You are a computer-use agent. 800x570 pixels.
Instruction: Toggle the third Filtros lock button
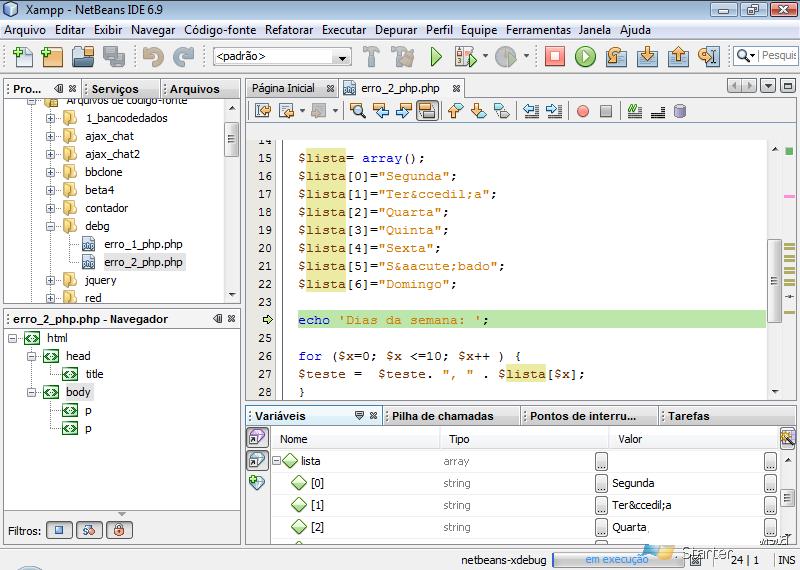(x=119, y=530)
